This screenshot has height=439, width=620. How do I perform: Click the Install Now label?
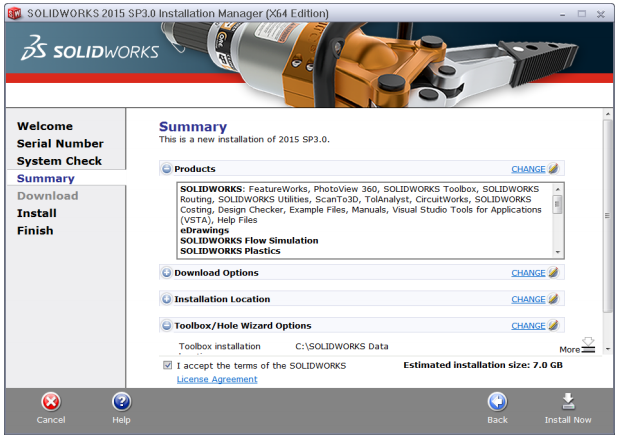[x=568, y=420]
